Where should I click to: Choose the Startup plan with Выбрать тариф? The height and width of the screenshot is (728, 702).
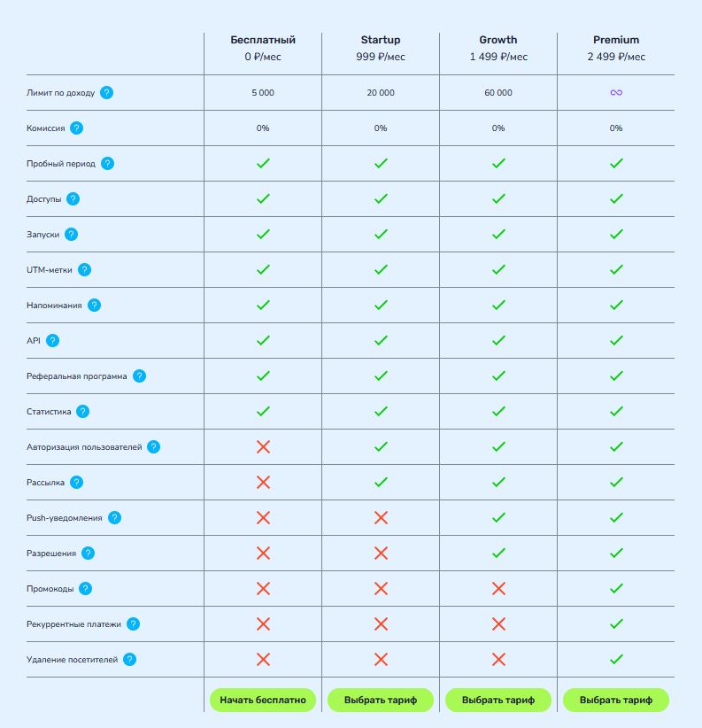(x=381, y=700)
